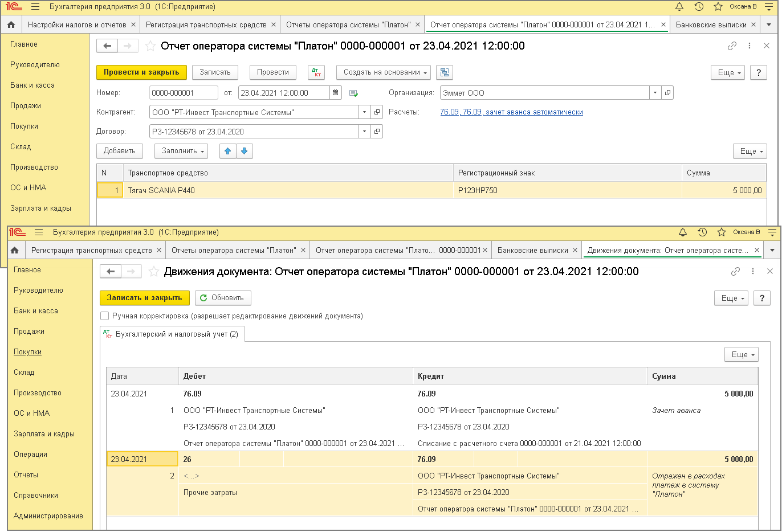This screenshot has width=782, height=532.
Task: Open history clock icon in top window
Action: (699, 7)
